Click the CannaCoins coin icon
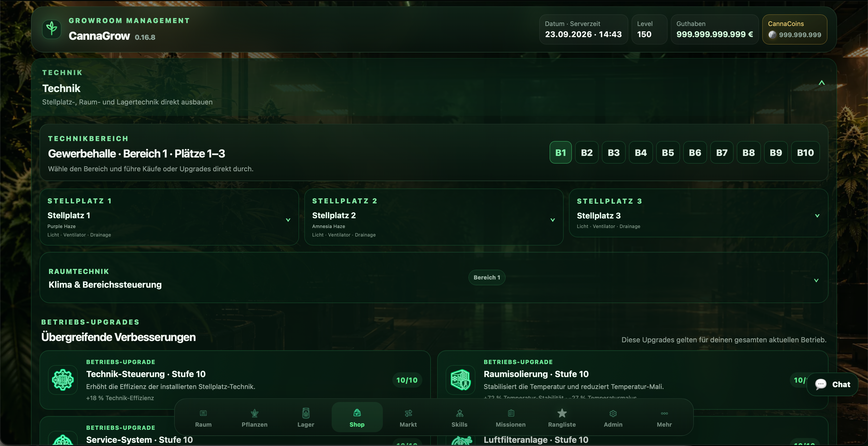The image size is (868, 446). (x=772, y=35)
